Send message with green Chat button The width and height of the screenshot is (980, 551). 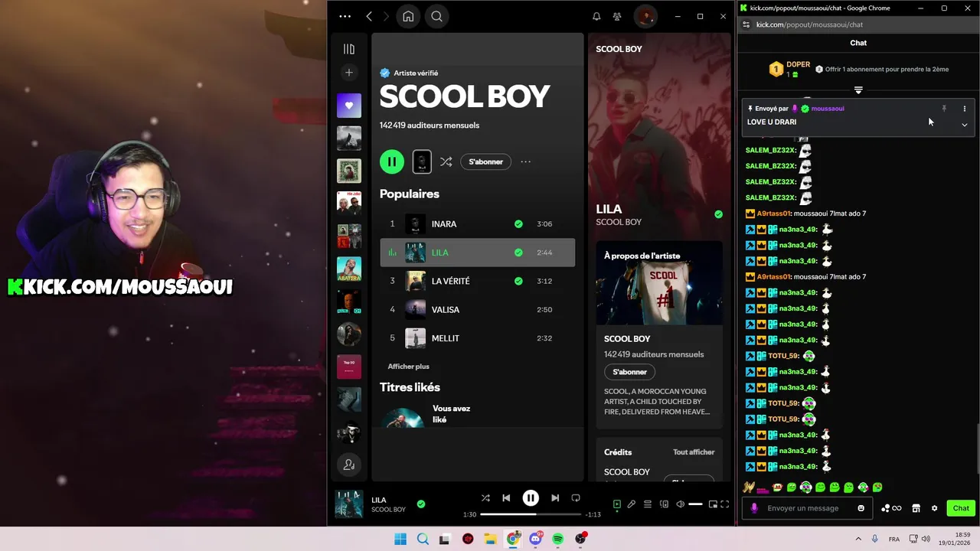[x=961, y=508]
